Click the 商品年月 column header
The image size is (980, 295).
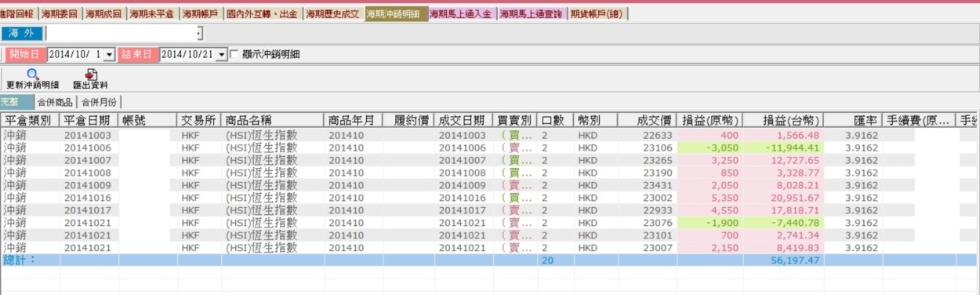(x=354, y=120)
